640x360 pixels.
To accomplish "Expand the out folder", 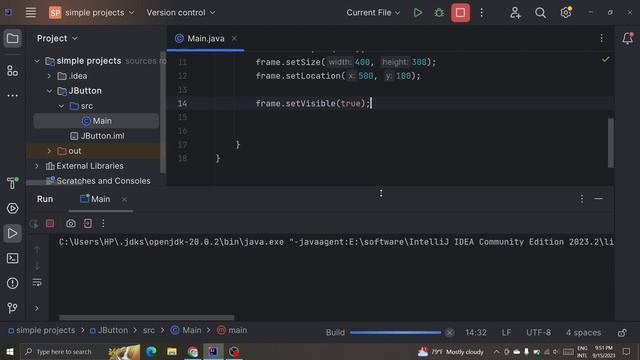I will [x=49, y=151].
